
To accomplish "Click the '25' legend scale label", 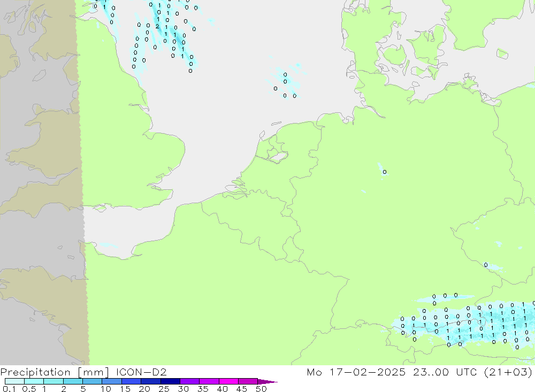I will click(164, 389).
